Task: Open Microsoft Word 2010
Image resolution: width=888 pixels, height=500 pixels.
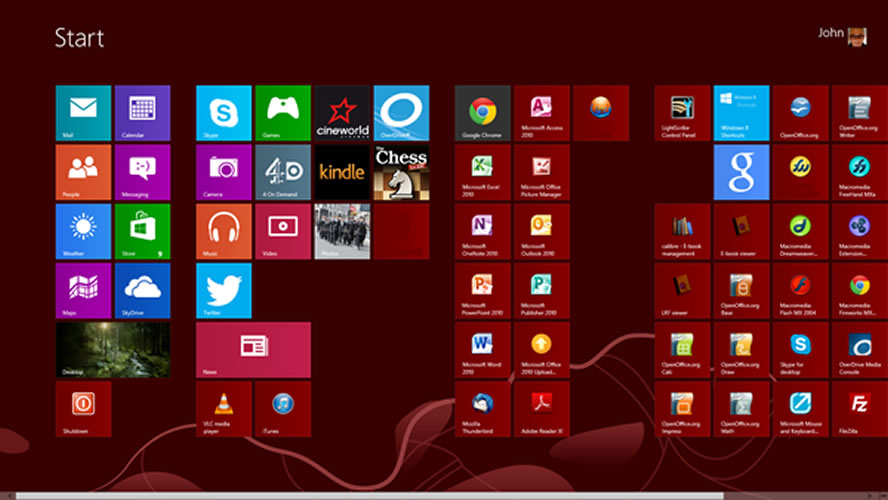Action: tap(483, 350)
